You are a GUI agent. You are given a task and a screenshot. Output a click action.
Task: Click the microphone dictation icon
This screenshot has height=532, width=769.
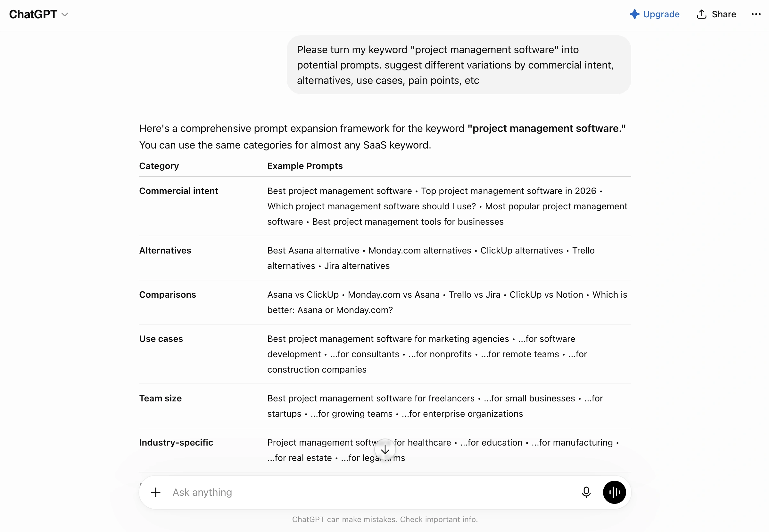586,492
